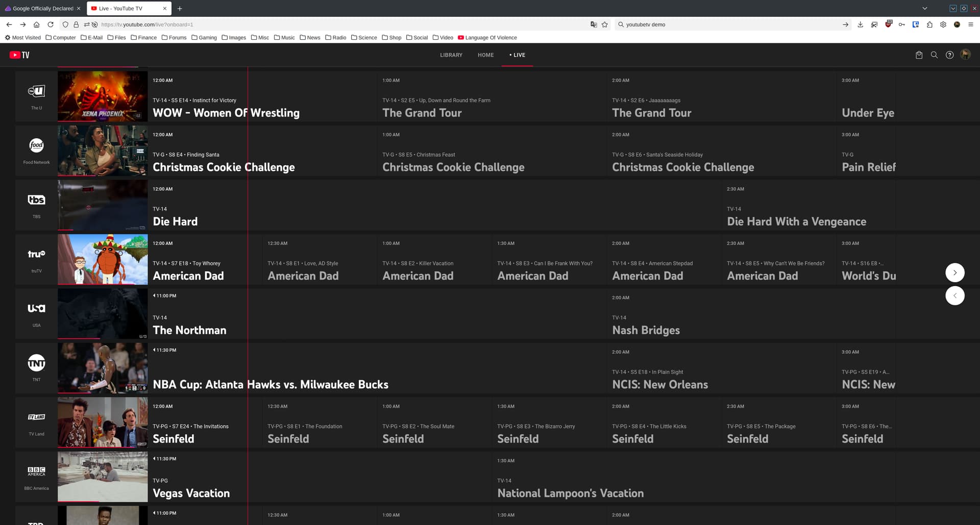Screen dimensions: 980x525
Task: Click the YouTube TV logo
Action: click(19, 55)
